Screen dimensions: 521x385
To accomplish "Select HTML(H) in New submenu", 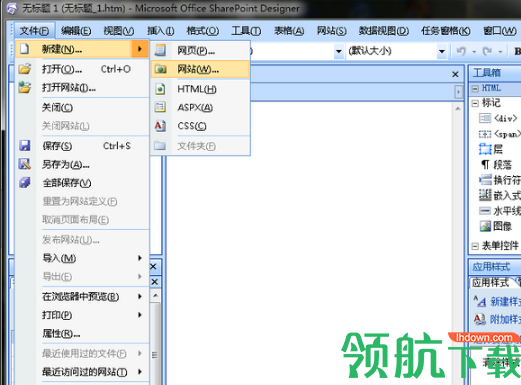I will 200,89.
